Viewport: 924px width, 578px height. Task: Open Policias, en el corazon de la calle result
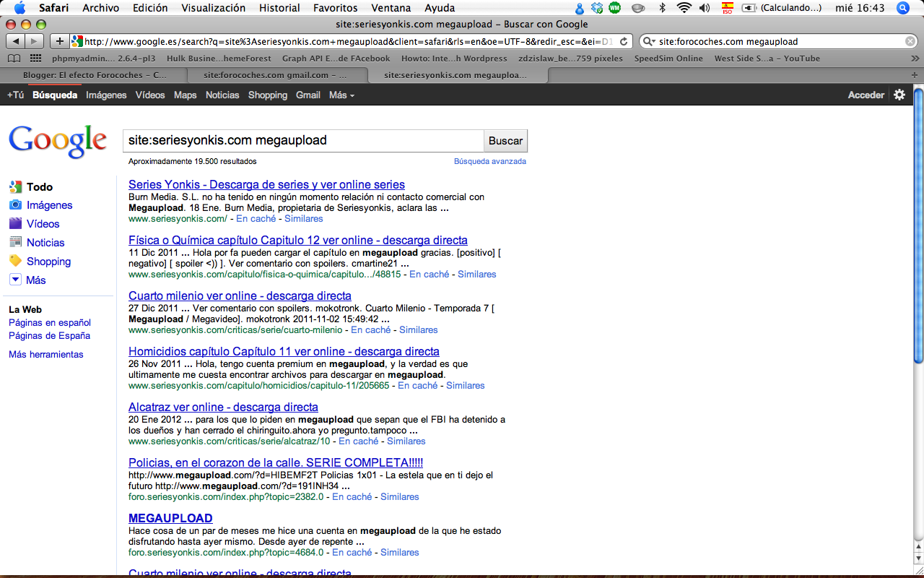[276, 463]
